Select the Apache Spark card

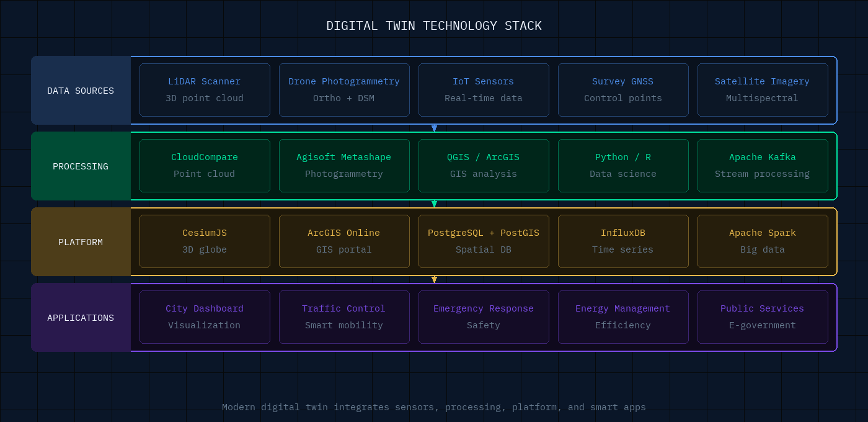point(763,241)
